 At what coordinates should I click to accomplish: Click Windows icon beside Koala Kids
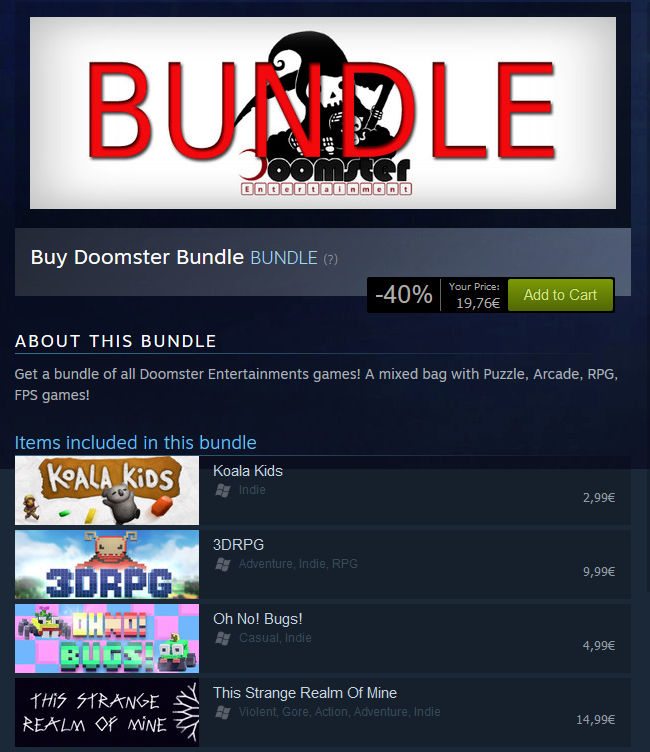tap(223, 490)
